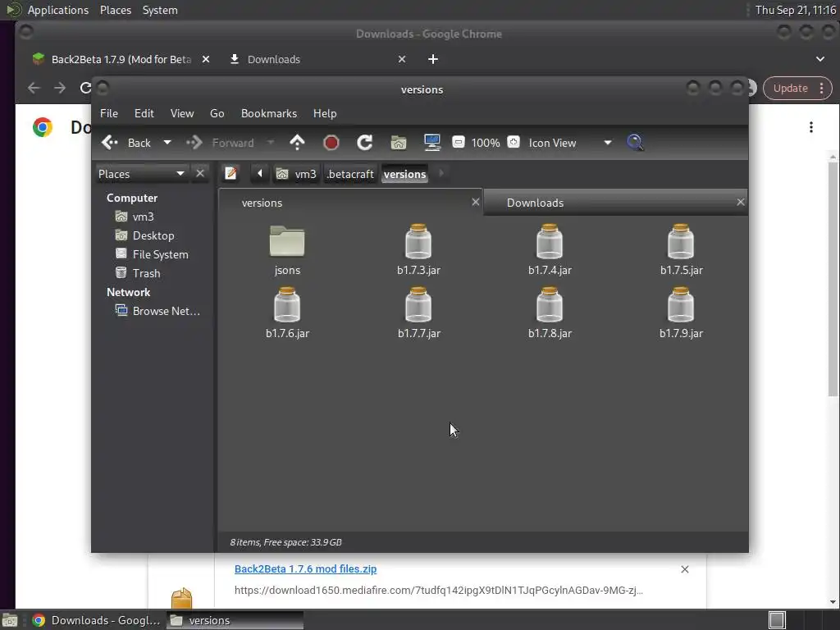Click the red Stop loading icon

pyautogui.click(x=331, y=143)
